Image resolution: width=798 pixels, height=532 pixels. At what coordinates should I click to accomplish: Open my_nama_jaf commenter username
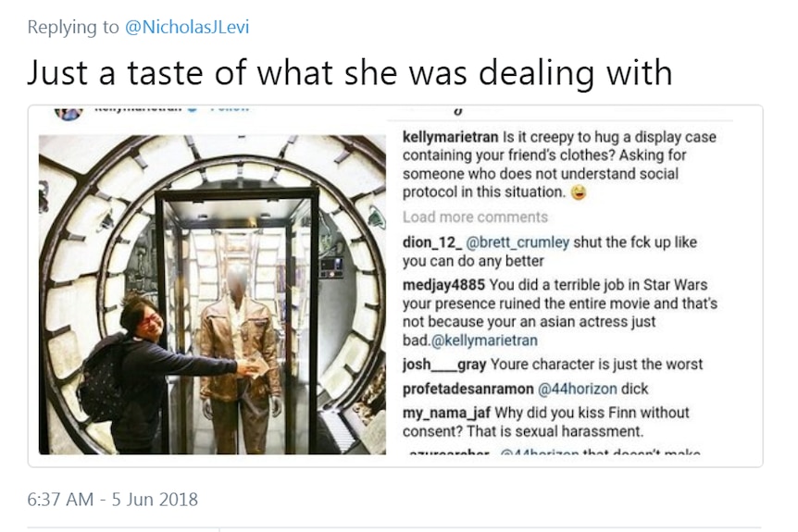(x=446, y=413)
